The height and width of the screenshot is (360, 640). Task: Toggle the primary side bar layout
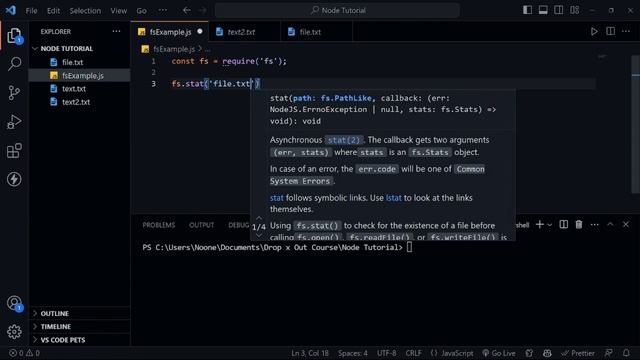click(527, 10)
